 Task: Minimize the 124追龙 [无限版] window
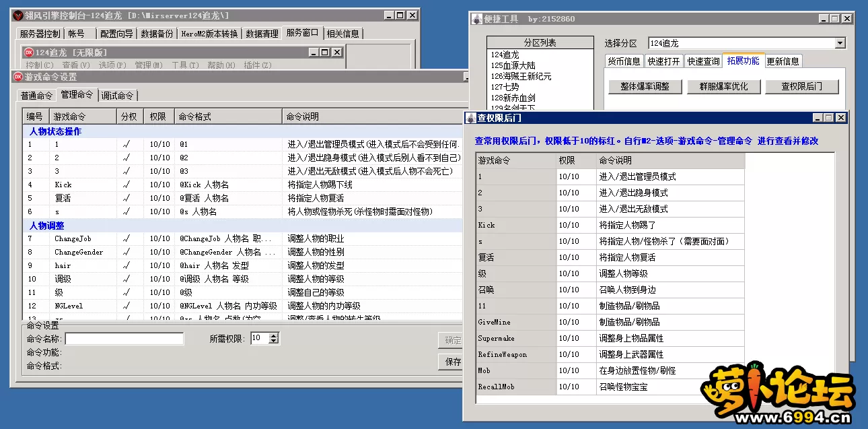click(x=314, y=52)
